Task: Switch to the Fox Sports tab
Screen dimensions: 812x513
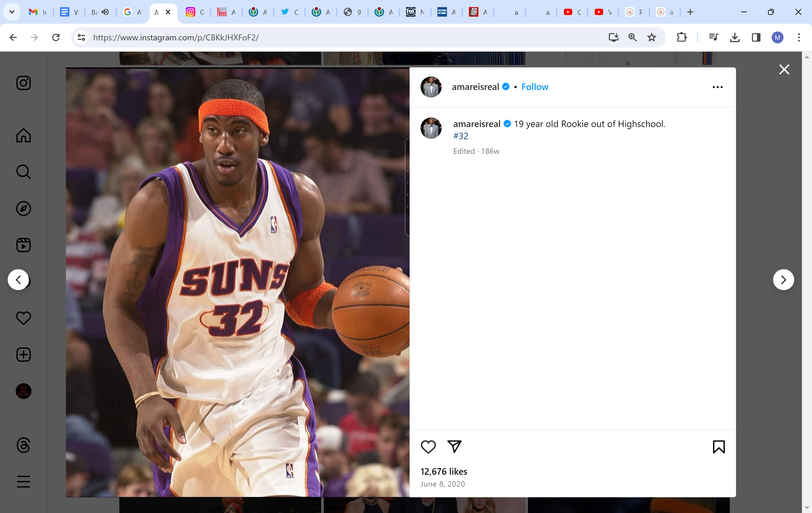Action: pos(415,12)
